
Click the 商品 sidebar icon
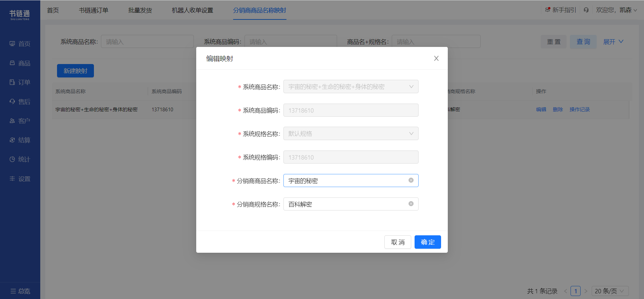click(x=12, y=63)
